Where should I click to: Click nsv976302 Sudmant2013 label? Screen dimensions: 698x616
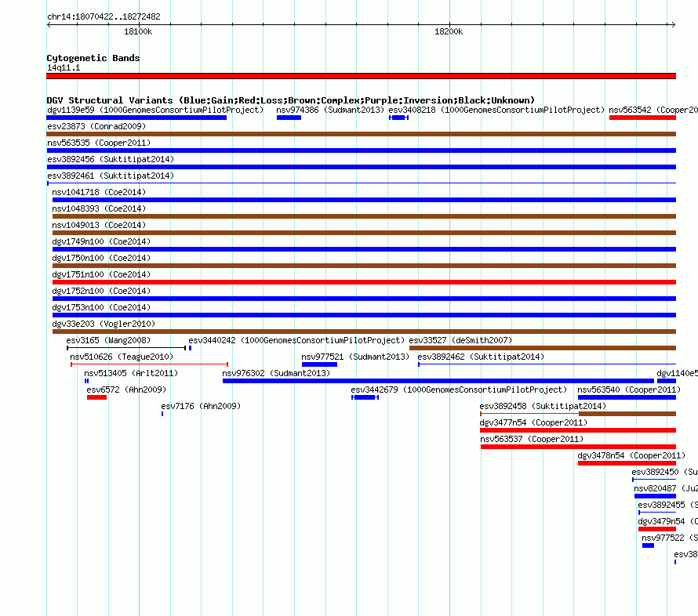pyautogui.click(x=276, y=373)
